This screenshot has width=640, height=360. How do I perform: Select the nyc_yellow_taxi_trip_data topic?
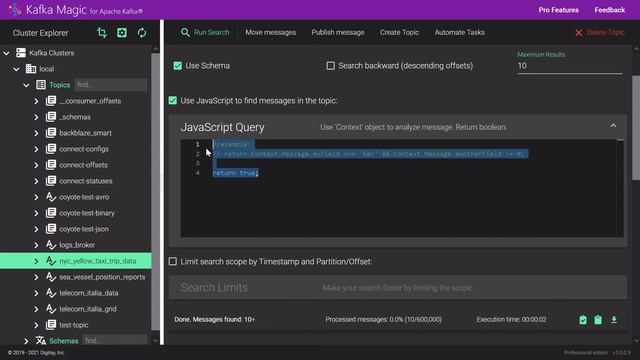pos(98,261)
